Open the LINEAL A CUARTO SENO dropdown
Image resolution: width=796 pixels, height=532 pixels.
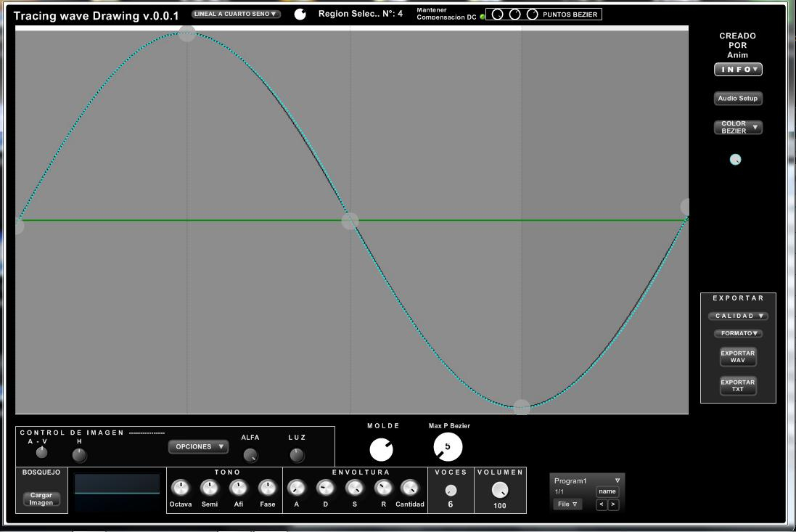(236, 15)
